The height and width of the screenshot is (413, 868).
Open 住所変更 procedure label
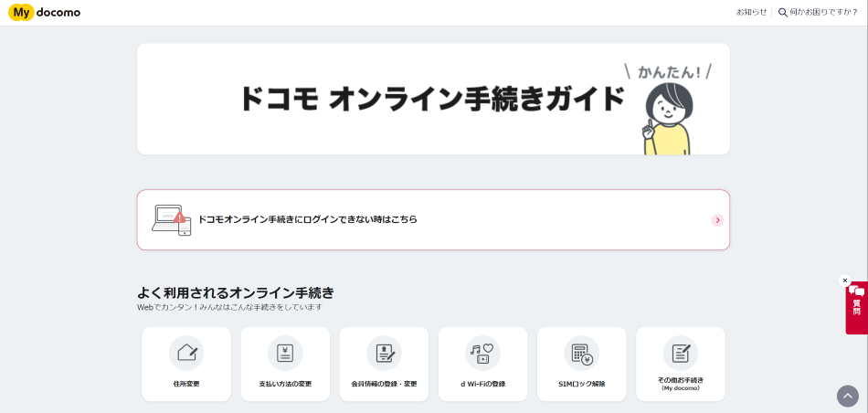[x=186, y=384]
